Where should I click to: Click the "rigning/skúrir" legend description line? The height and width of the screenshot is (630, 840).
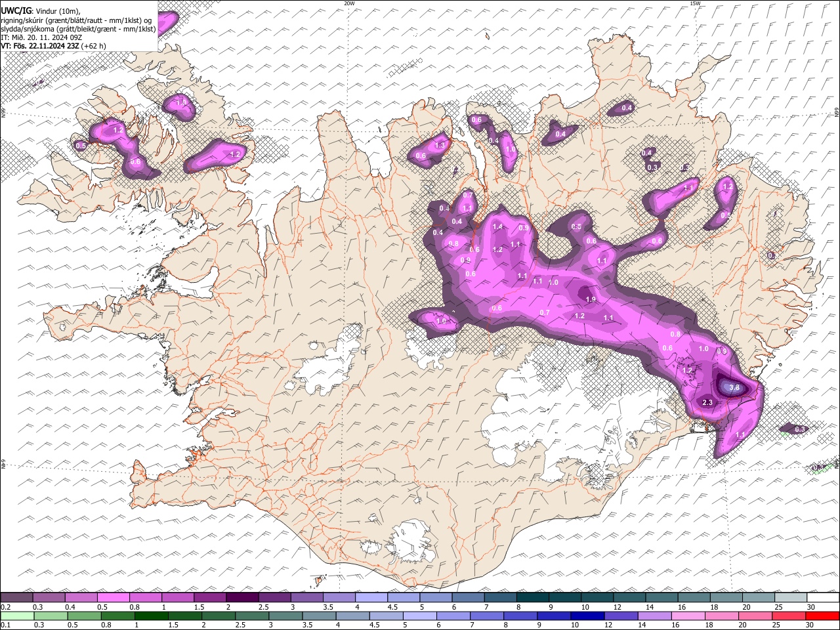[x=77, y=20]
